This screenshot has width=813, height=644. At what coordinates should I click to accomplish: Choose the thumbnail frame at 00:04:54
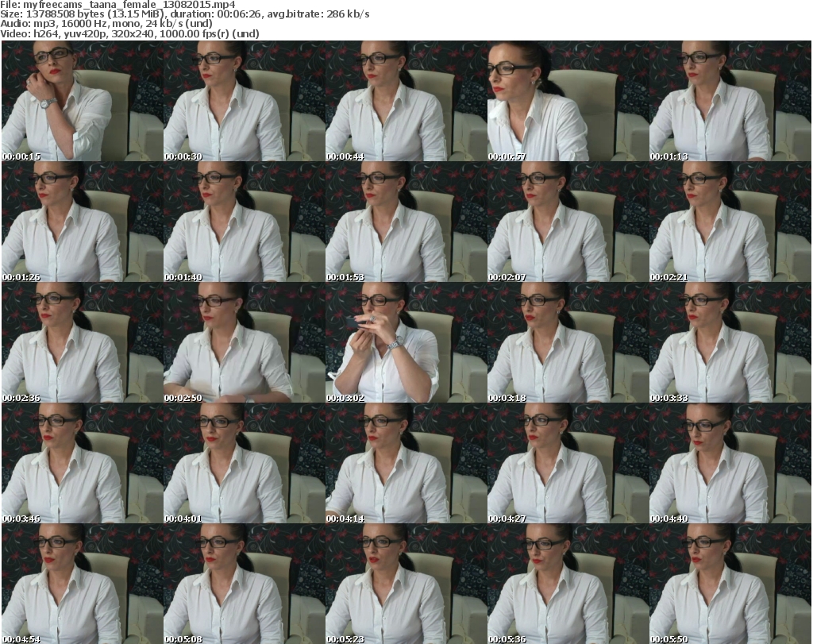tap(83, 584)
